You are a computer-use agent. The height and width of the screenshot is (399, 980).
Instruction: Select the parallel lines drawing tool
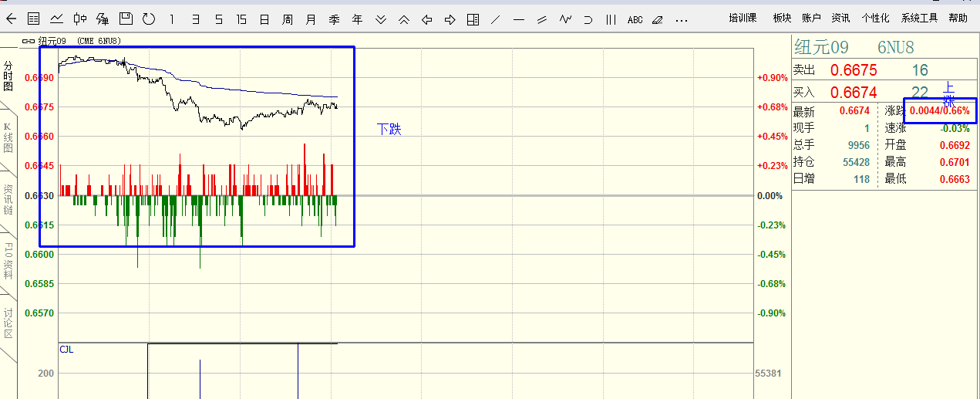(x=542, y=19)
